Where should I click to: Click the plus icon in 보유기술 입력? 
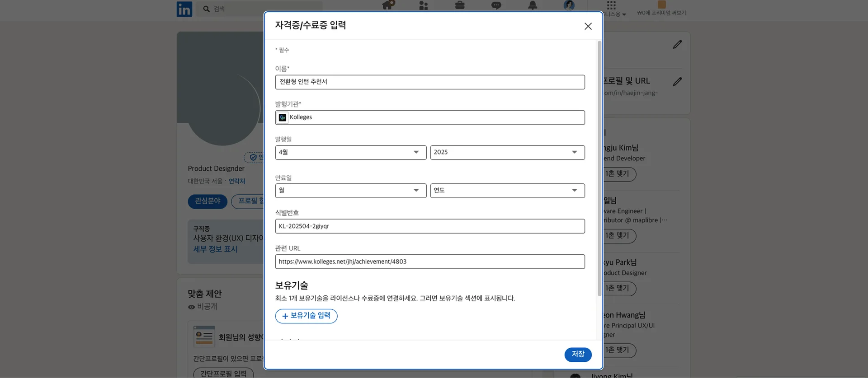(x=285, y=316)
